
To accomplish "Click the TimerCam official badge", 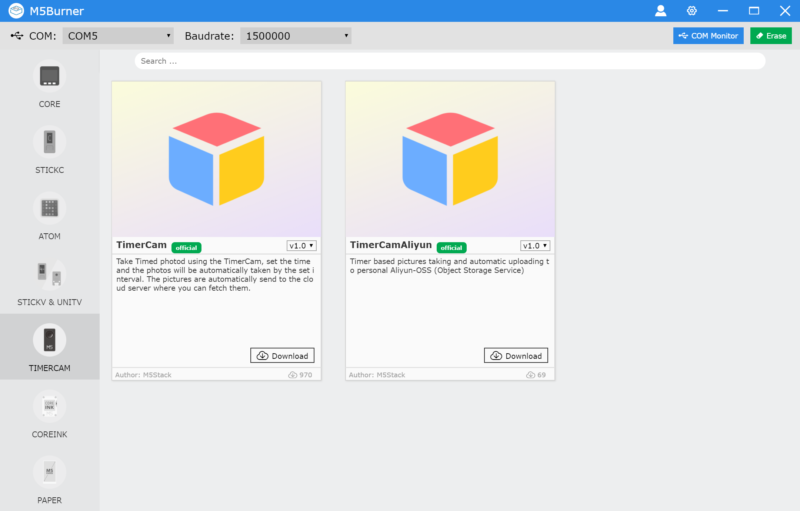I will click(186, 247).
